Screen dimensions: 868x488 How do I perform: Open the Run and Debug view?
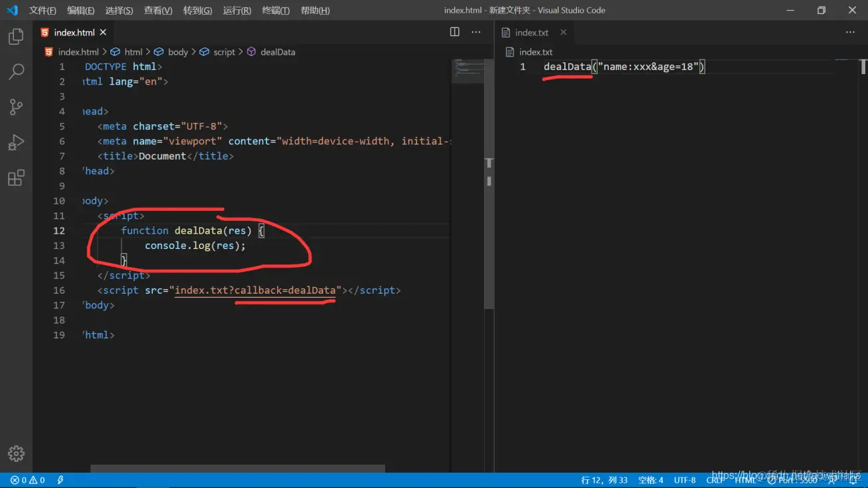(16, 142)
